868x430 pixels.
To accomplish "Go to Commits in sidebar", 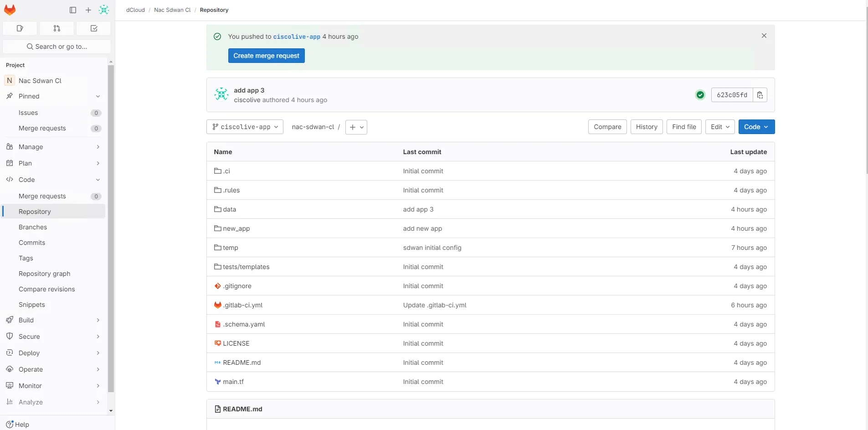I will (32, 243).
